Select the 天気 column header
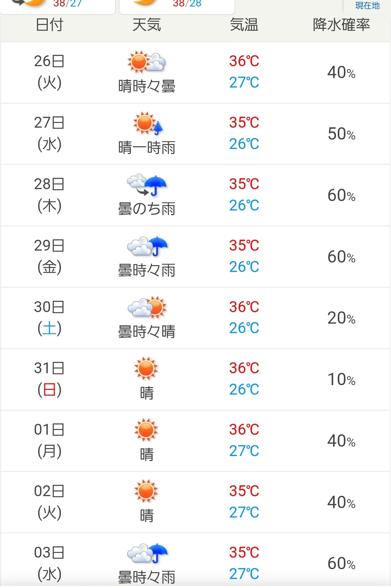Screen dimensions: 391x588 [x=147, y=25]
